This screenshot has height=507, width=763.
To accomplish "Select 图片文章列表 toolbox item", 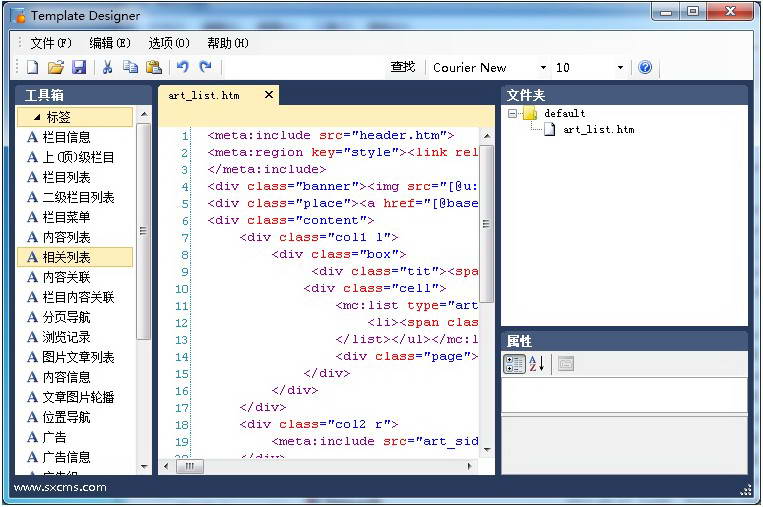I will pos(74,357).
